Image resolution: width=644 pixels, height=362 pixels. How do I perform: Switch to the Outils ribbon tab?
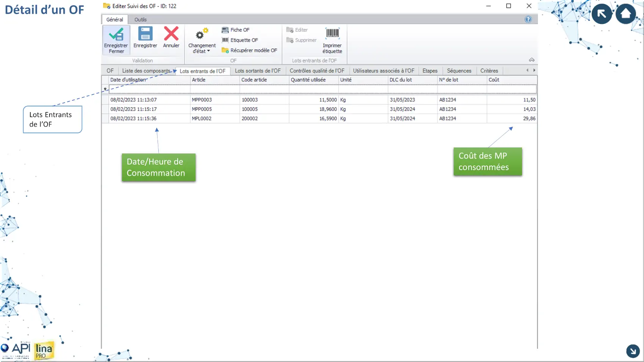(x=140, y=20)
